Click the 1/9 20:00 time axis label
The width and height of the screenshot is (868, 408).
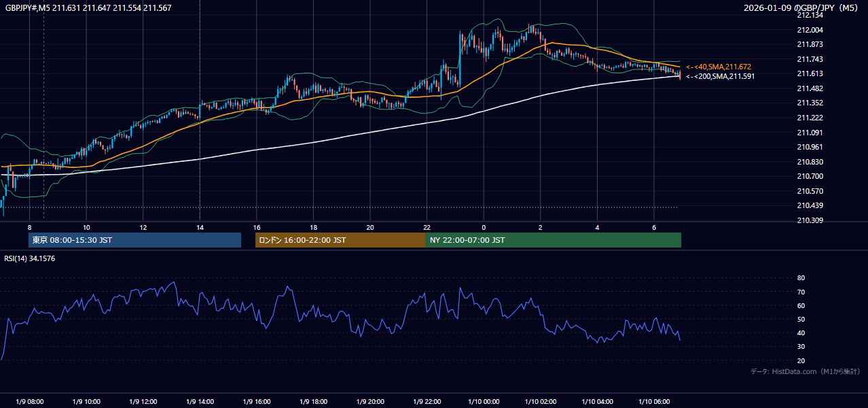[x=370, y=402]
